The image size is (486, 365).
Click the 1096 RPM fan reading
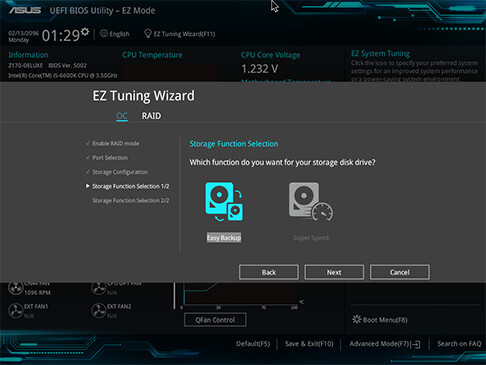click(37, 293)
